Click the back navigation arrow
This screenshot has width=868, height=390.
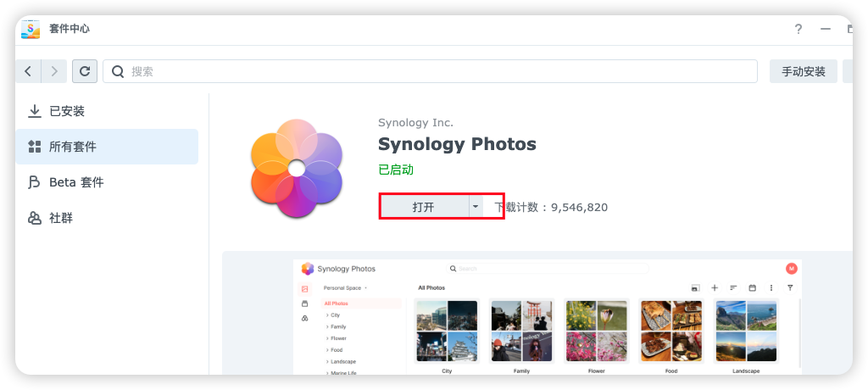click(x=28, y=71)
